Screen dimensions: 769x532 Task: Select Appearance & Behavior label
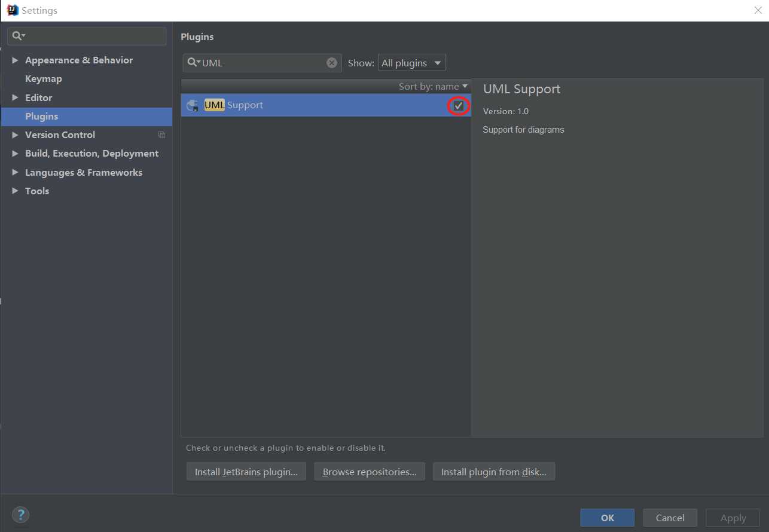coord(79,60)
